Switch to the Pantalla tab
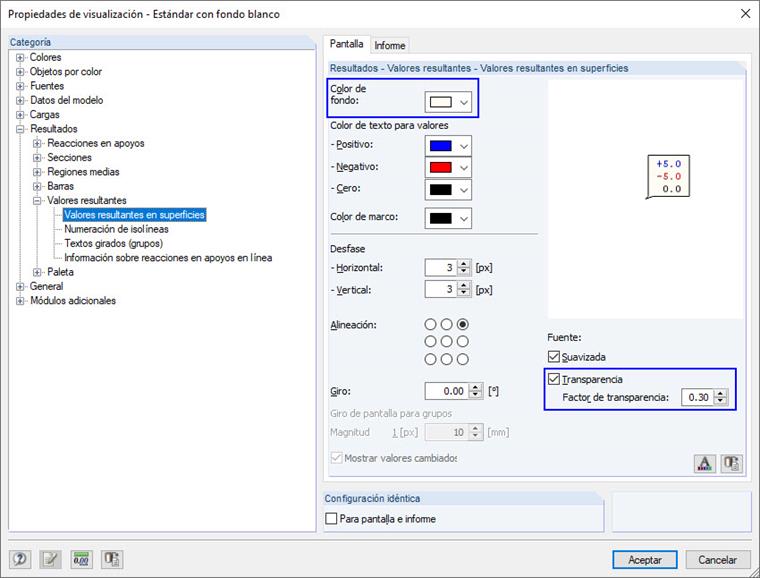 [x=346, y=44]
